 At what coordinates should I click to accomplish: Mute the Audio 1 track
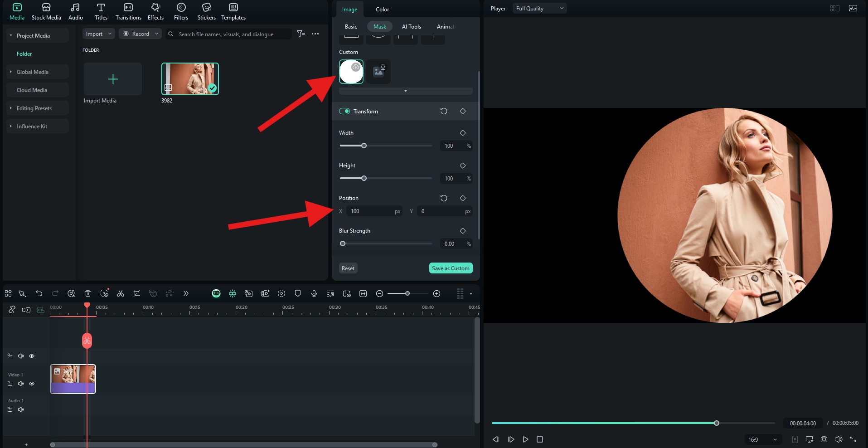(21, 409)
